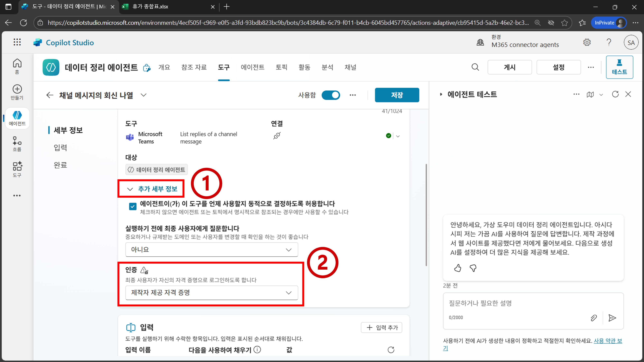Click the 입력 추가 button
The image size is (644, 362).
coord(382,328)
